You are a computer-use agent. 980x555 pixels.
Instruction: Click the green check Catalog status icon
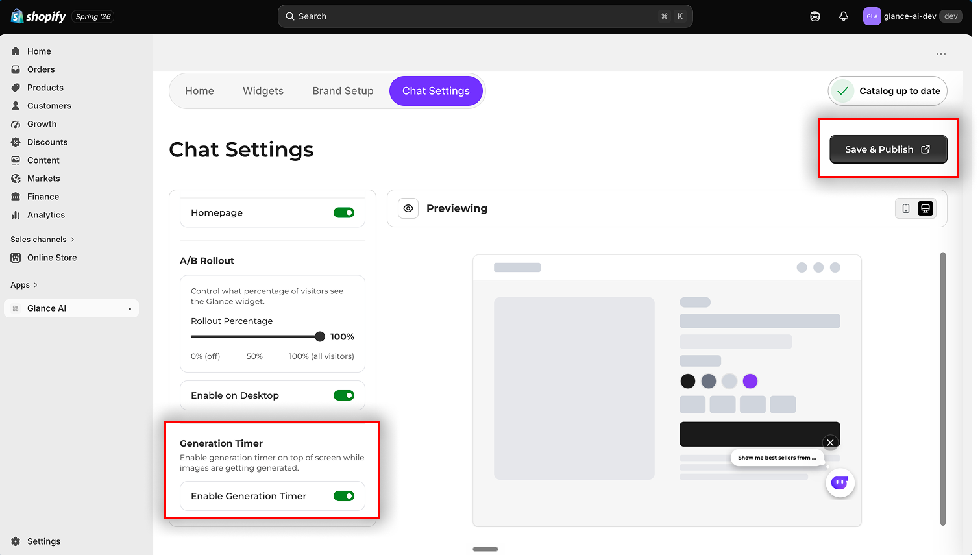(x=842, y=91)
